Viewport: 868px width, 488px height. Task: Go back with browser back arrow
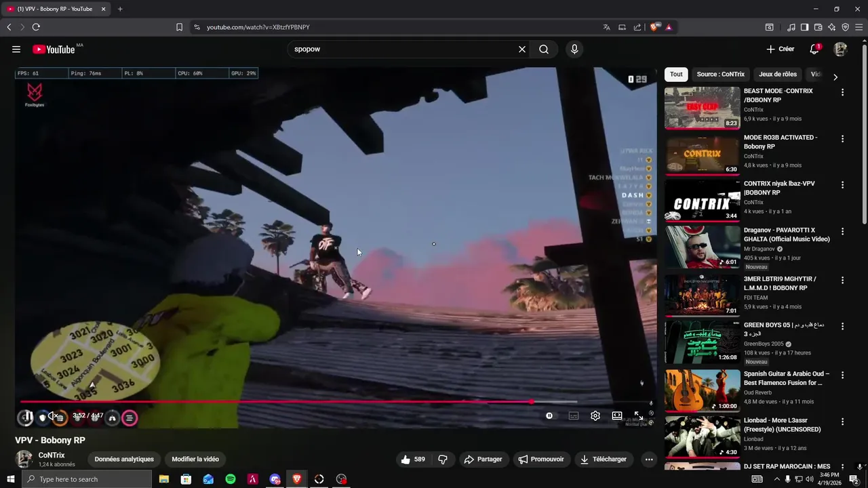pos(9,27)
